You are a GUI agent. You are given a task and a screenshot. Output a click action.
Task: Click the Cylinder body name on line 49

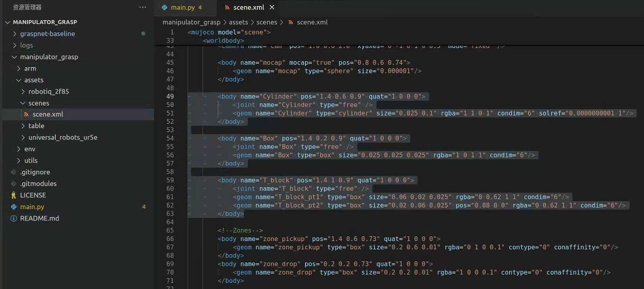[x=279, y=96]
